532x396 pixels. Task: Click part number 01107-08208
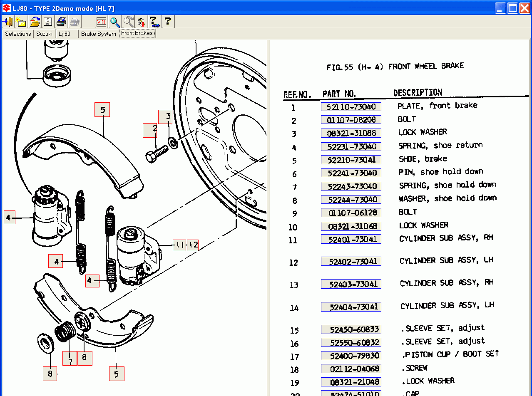(x=351, y=120)
